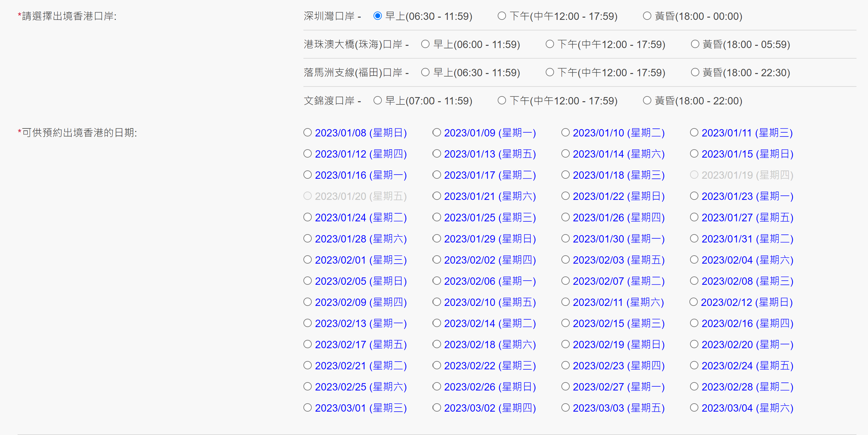Select date 2023/03/01 (星期三)
This screenshot has height=435, width=868.
click(307, 408)
